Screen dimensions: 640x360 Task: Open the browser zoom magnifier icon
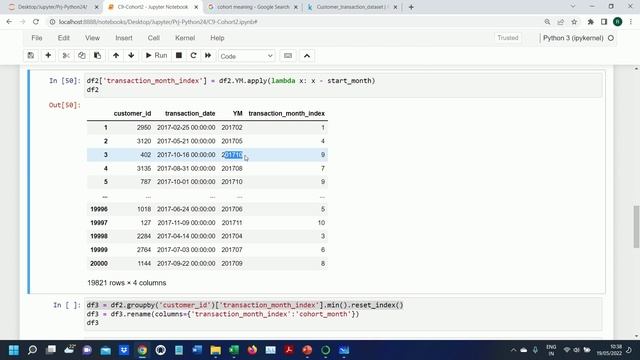pos(547,22)
